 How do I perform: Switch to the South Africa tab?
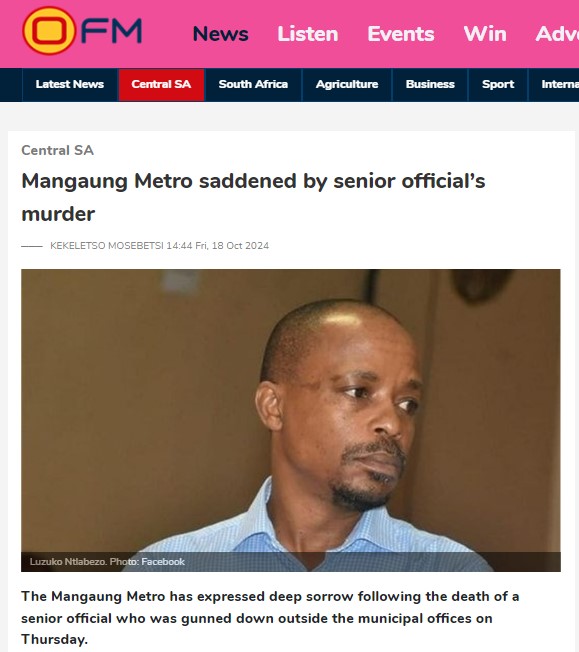[x=253, y=84]
